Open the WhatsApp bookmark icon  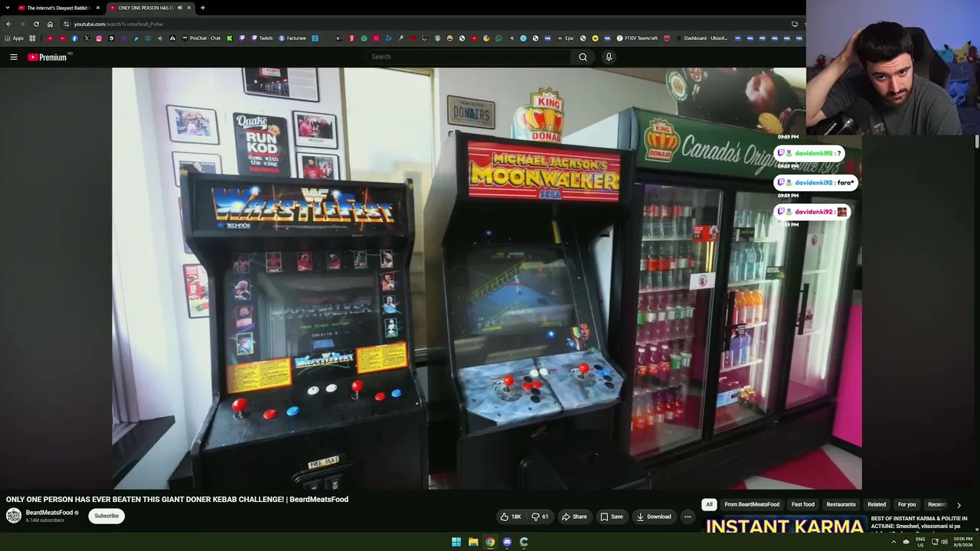tap(499, 38)
